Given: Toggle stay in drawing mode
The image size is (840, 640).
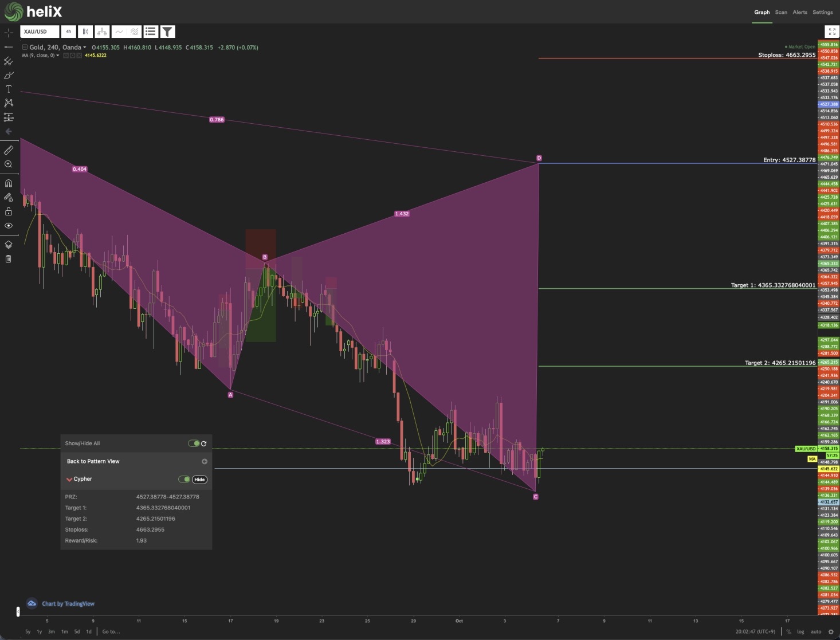Looking at the screenshot, I should click(x=9, y=197).
